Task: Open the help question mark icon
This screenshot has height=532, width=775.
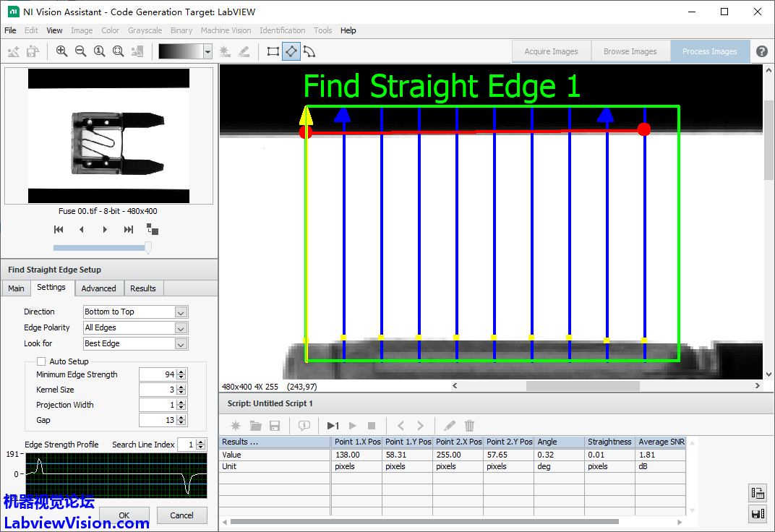Action: (x=762, y=51)
